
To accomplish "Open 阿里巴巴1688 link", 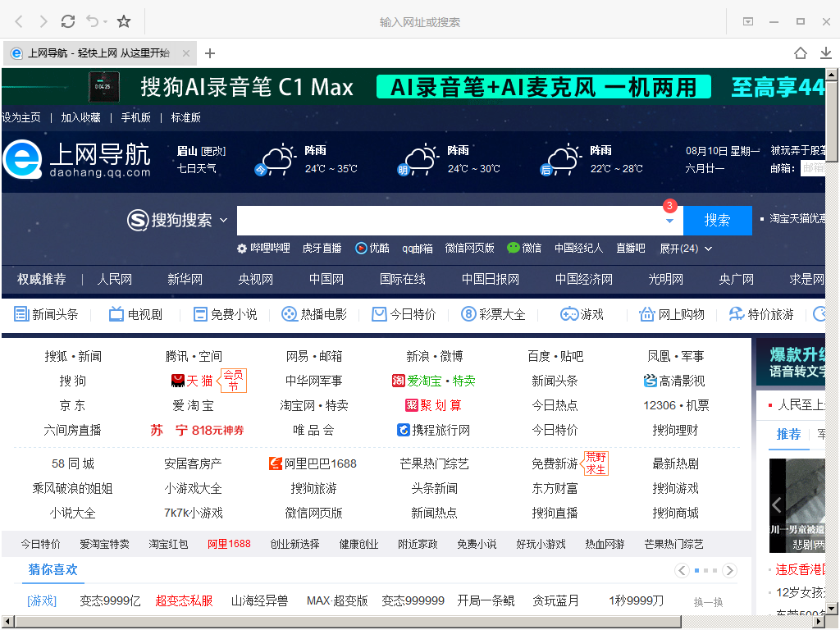I will pyautogui.click(x=313, y=464).
